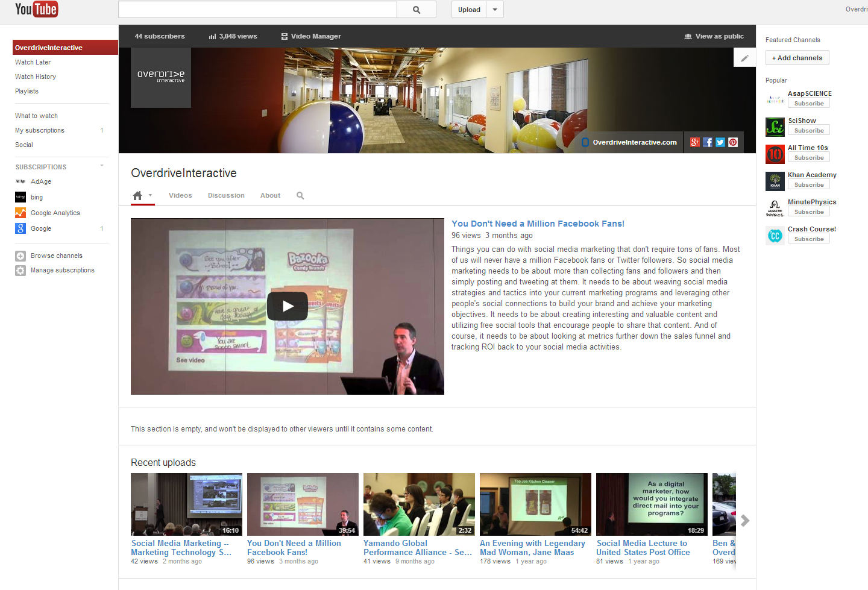The height and width of the screenshot is (590, 868).
Task: Click the All Time 10s channel icon
Action: pyautogui.click(x=775, y=154)
